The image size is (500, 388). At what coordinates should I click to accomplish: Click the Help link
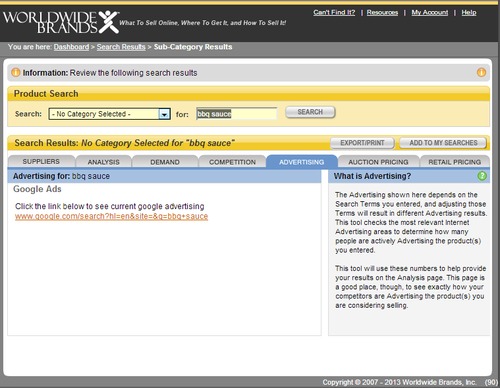tap(469, 12)
